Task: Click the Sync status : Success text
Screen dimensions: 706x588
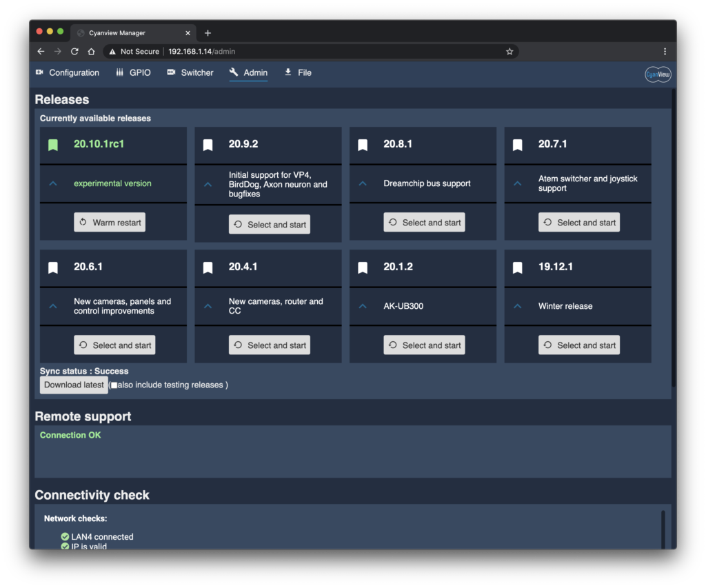Action: (84, 371)
